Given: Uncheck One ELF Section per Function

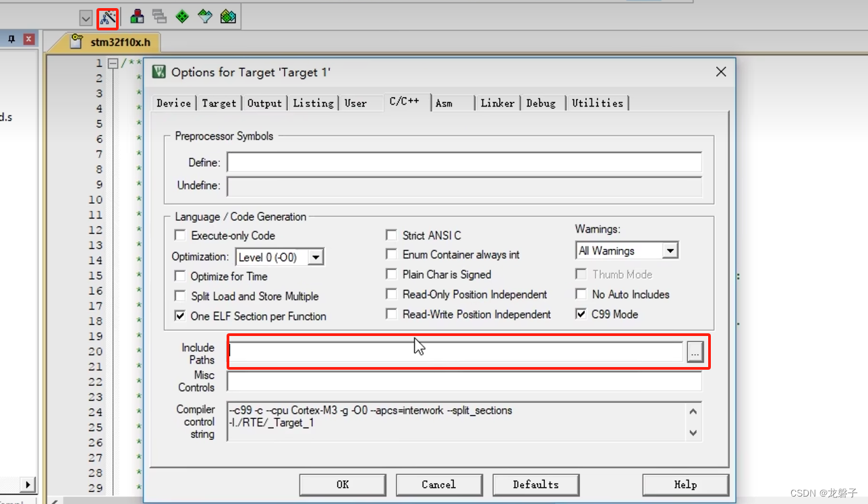Looking at the screenshot, I should coord(180,316).
